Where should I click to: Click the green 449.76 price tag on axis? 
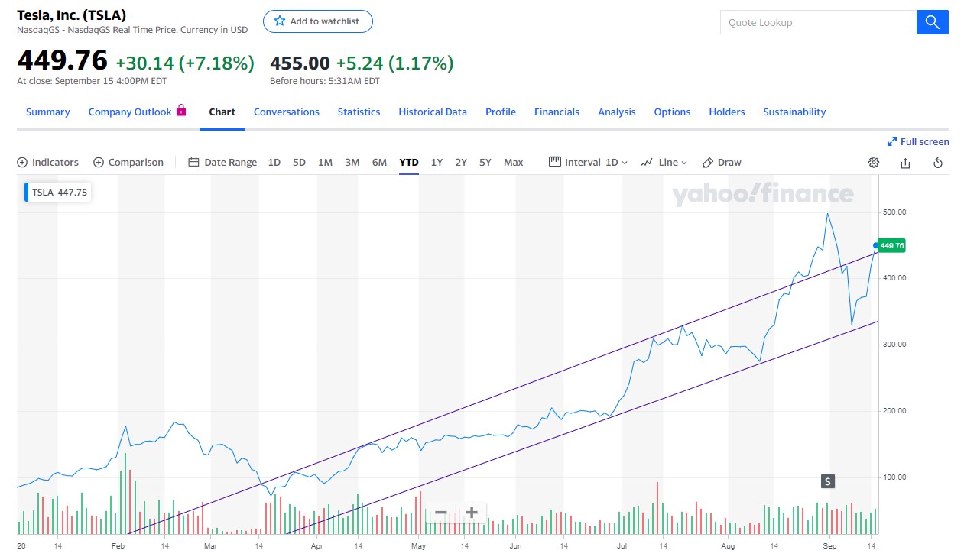click(891, 245)
